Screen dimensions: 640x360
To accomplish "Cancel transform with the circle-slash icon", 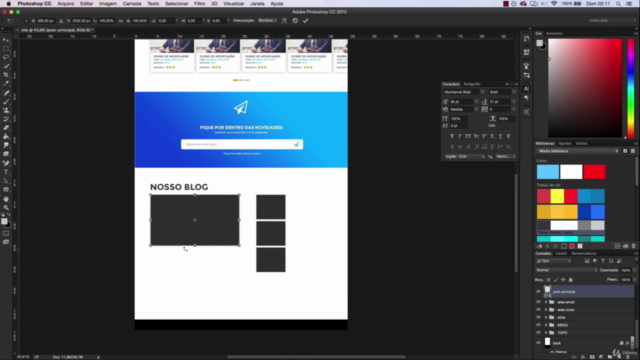I will (295, 21).
